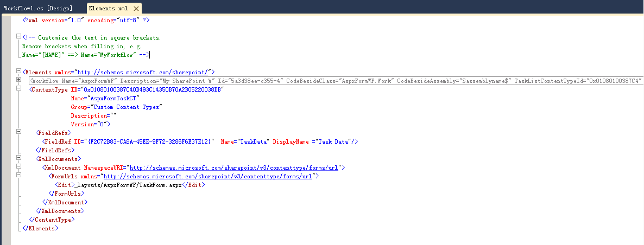
Task: Click the Name="AspxFormTaskCT" attribute
Action: (x=105, y=98)
